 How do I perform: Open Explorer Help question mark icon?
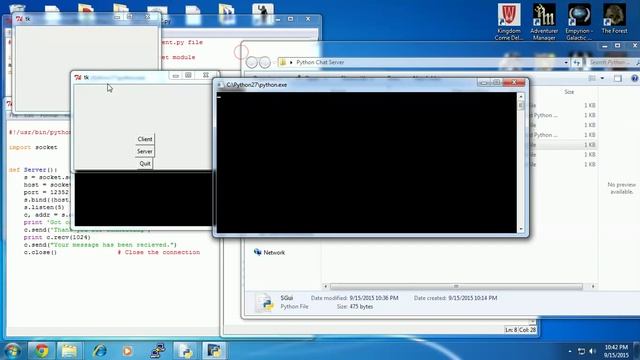[x=635, y=78]
